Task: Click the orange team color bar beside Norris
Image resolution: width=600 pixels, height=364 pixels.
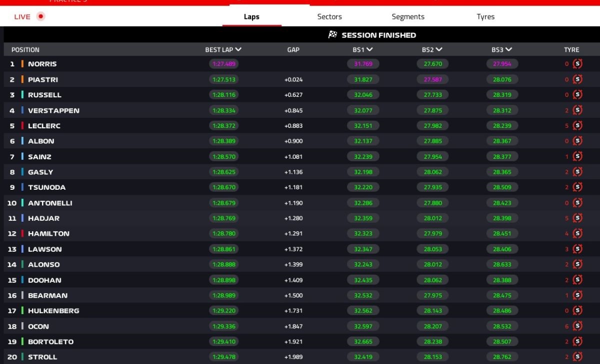Action: pos(22,64)
